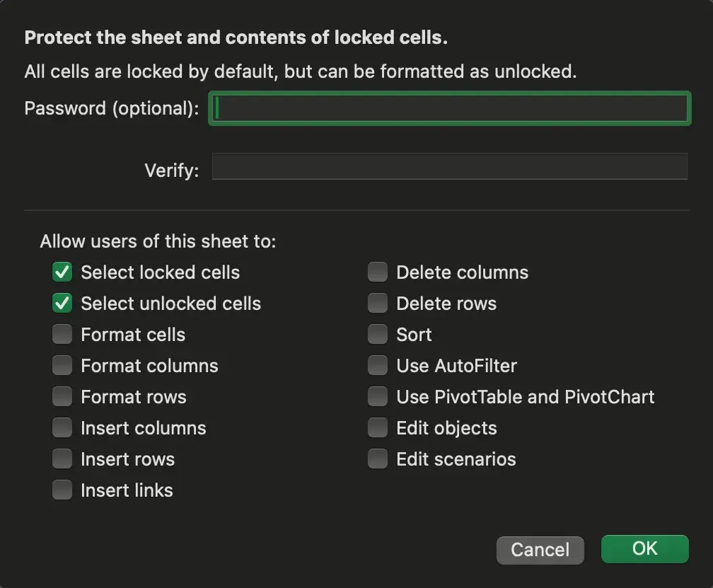
Task: Enable Edit scenarios permission
Action: [378, 459]
